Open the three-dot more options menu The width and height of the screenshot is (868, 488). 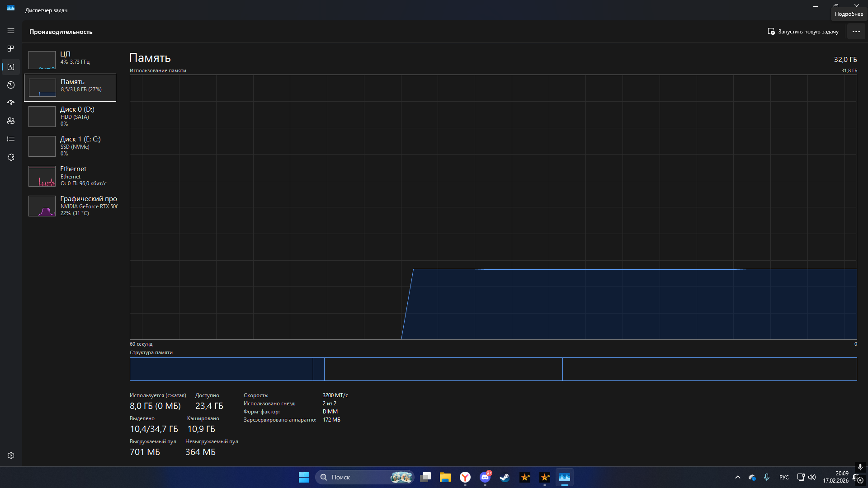pos(856,32)
